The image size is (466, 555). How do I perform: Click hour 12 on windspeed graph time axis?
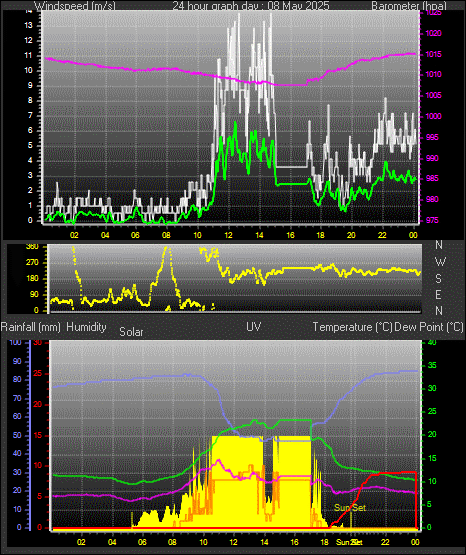coord(229,235)
